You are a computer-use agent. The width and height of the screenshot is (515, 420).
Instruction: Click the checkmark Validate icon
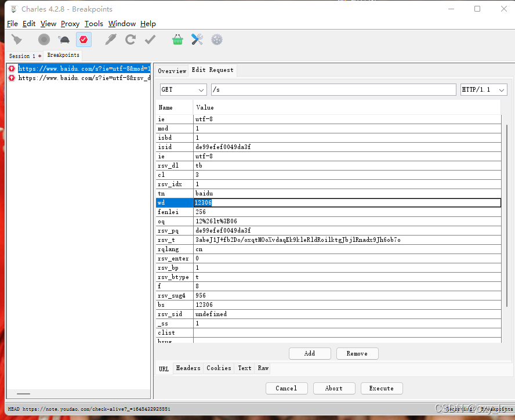(x=150, y=40)
